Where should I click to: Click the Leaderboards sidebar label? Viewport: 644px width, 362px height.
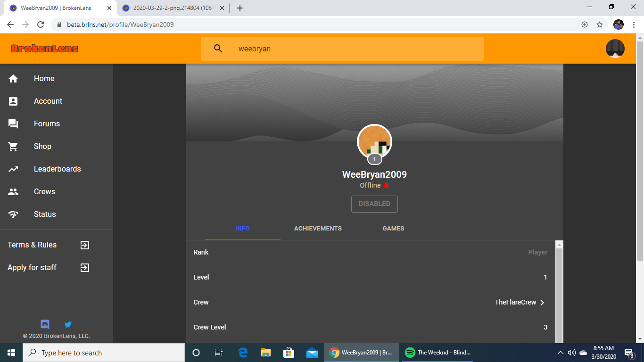[58, 169]
